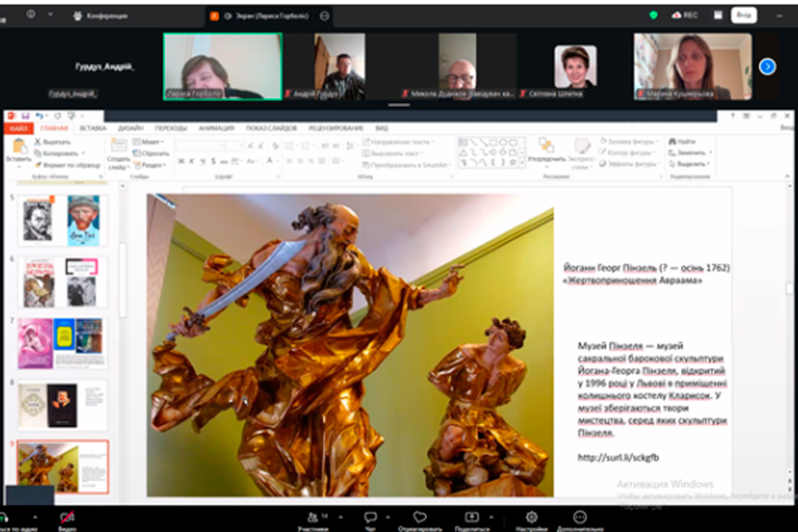Open the Participants panel icon
The height and width of the screenshot is (532, 798).
click(x=313, y=517)
